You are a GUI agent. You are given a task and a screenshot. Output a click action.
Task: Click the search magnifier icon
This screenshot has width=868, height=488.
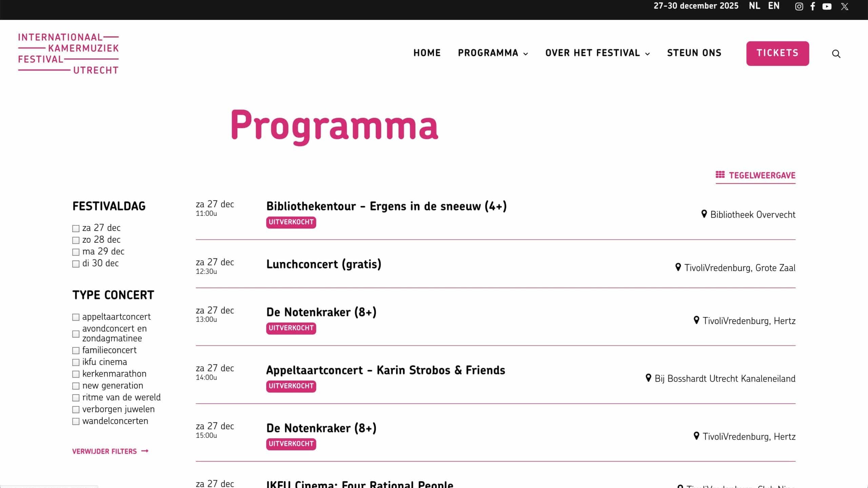point(836,54)
